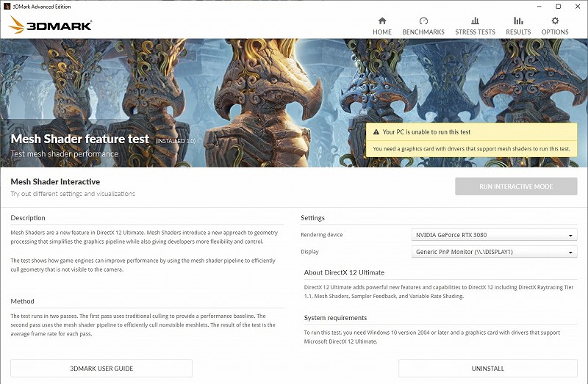Go to the Home page icon
Image resolution: width=588 pixels, height=384 pixels.
pos(382,21)
